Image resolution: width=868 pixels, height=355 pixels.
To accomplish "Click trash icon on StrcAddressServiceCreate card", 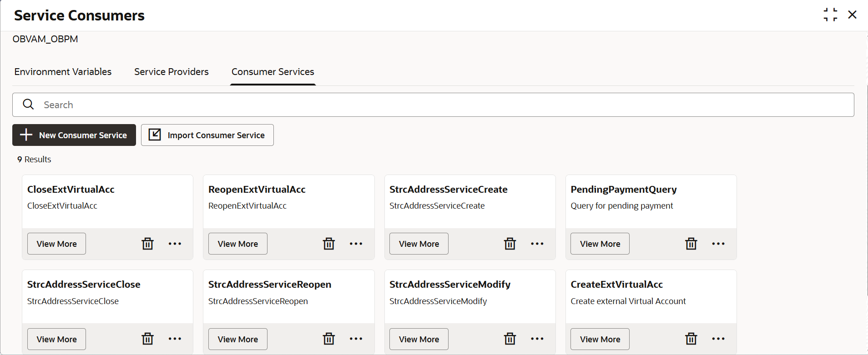I will pyautogui.click(x=510, y=244).
